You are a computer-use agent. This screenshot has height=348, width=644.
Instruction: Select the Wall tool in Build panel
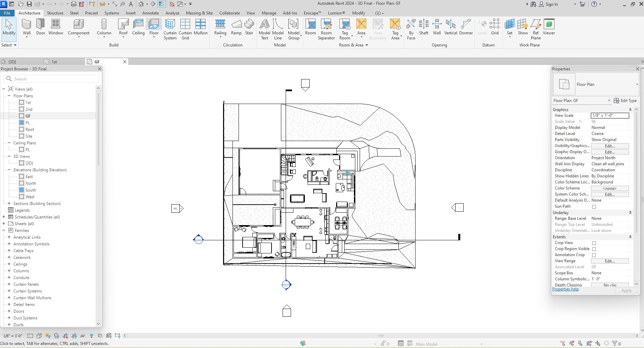tap(27, 27)
